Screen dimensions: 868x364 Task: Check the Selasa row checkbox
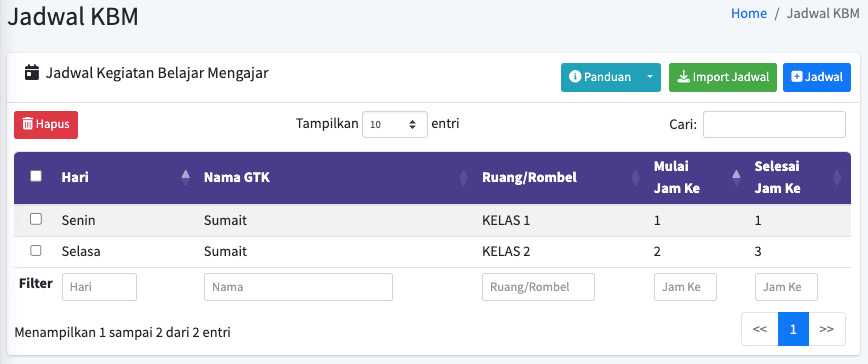click(36, 251)
